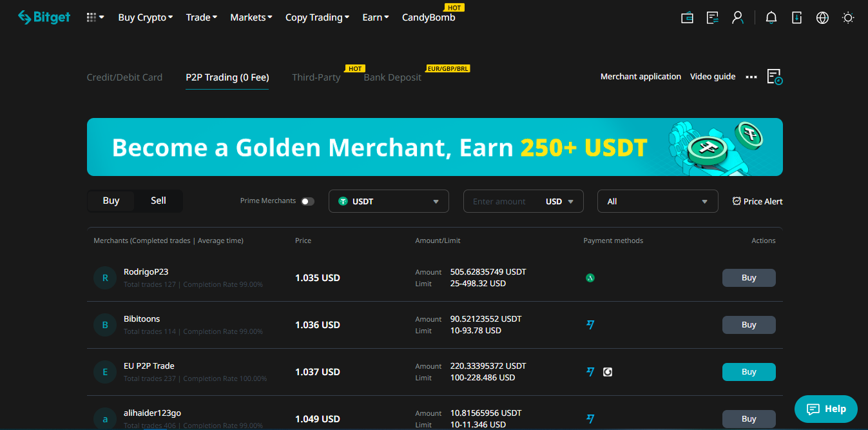Image resolution: width=868 pixels, height=430 pixels.
Task: Open the language globe icon
Action: (822, 17)
